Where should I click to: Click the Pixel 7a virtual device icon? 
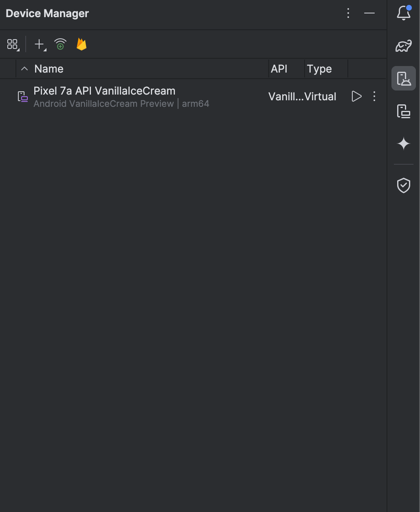23,97
